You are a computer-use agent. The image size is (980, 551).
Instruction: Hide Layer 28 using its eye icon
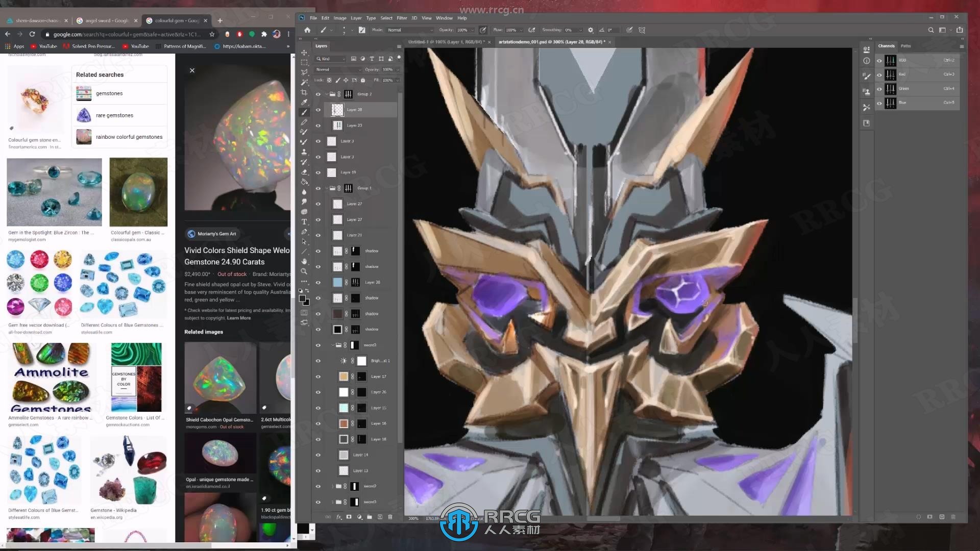pyautogui.click(x=318, y=110)
